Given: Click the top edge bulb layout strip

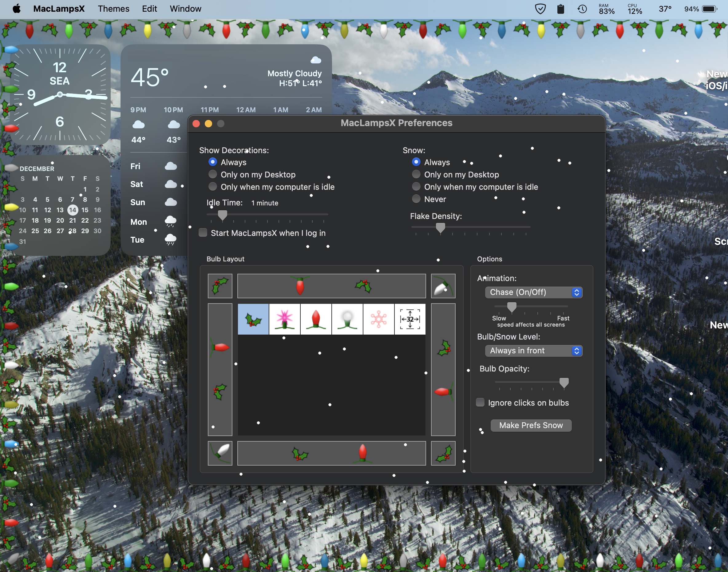Looking at the screenshot, I should pos(331,286).
